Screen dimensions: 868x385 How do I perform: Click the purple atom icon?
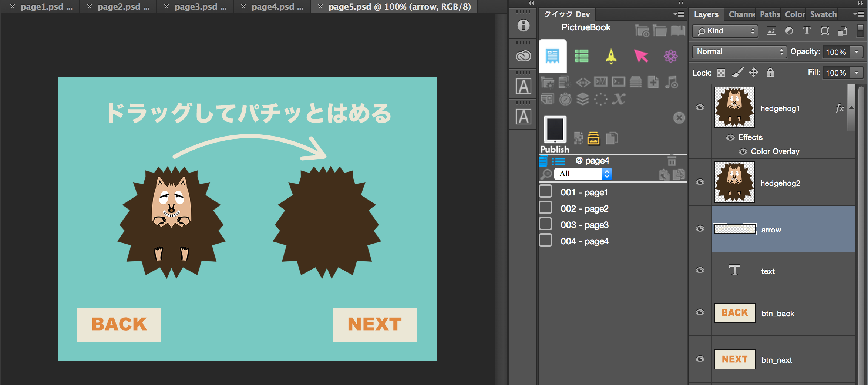(x=670, y=56)
